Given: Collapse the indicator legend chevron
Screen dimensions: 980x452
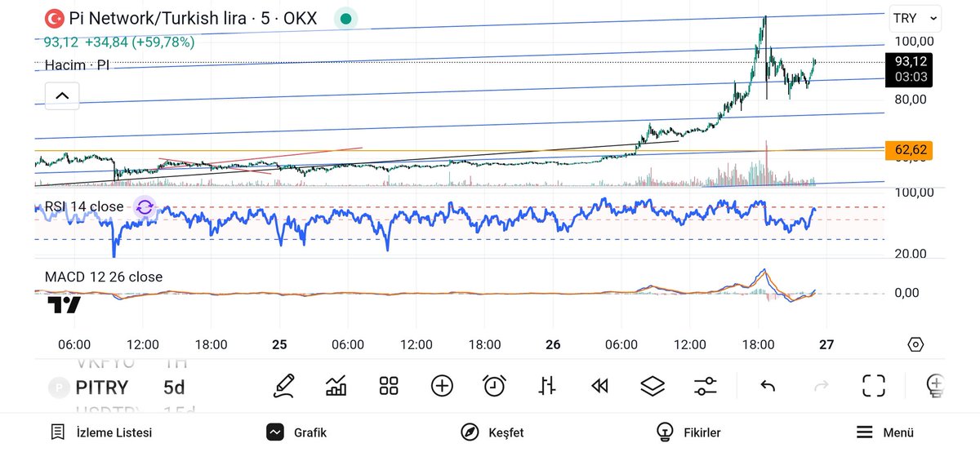Looking at the screenshot, I should coord(62,95).
